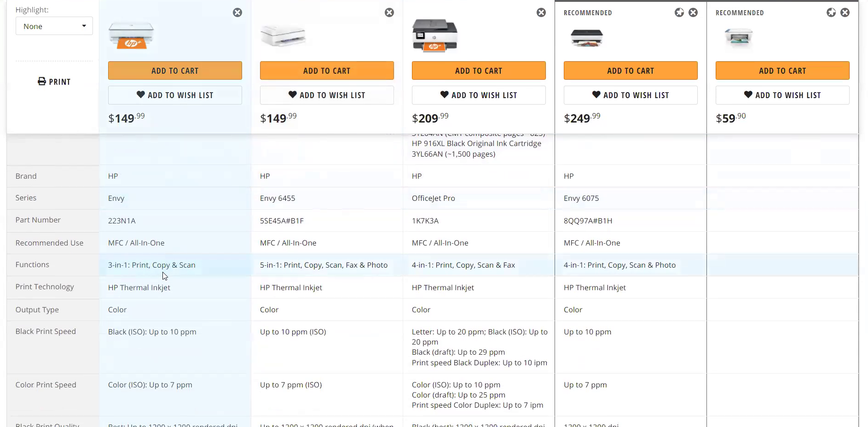Screen dimensions: 868x427
Task: Add the $209.99 OfficeJet Pro to cart
Action: [x=479, y=70]
